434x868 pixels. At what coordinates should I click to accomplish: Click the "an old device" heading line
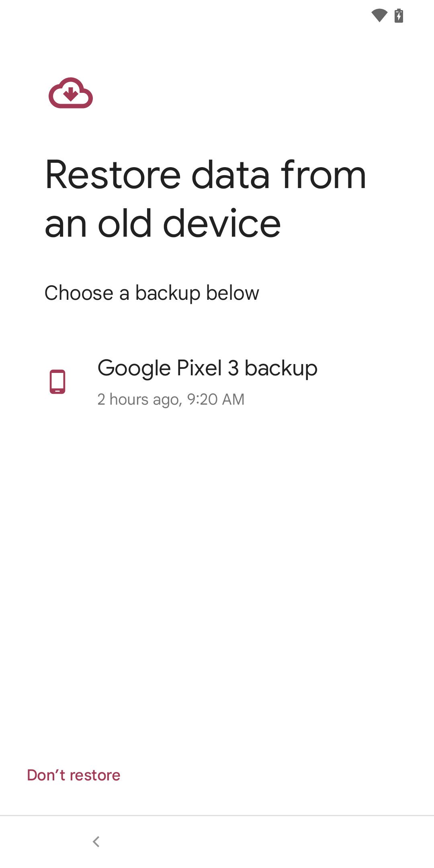(162, 223)
